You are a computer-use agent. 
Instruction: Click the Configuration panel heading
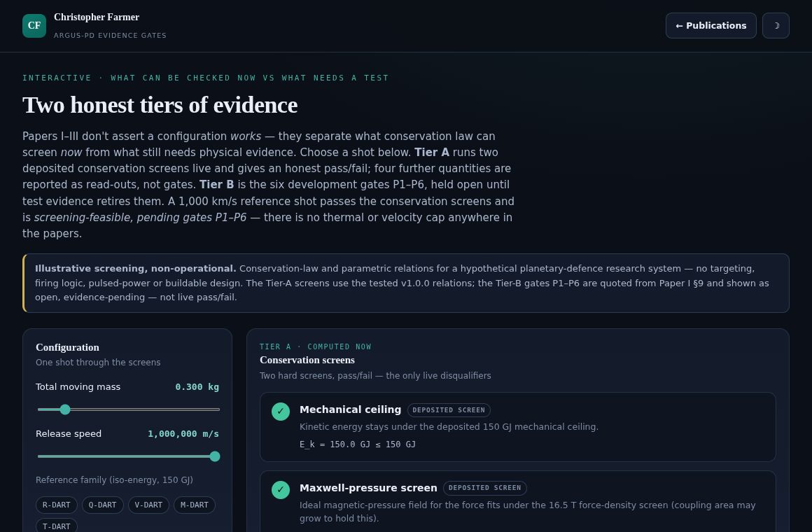(67, 348)
